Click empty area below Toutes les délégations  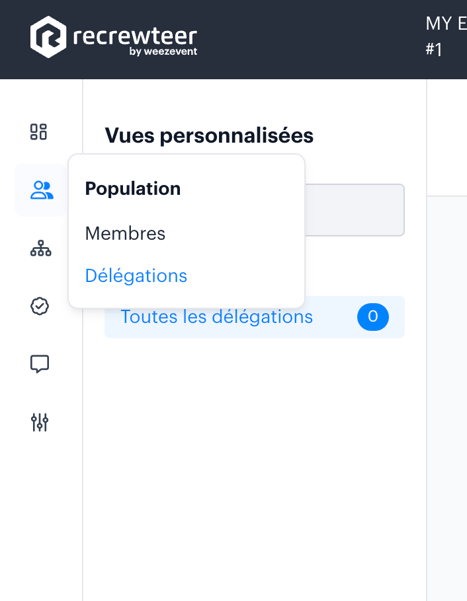point(254,460)
